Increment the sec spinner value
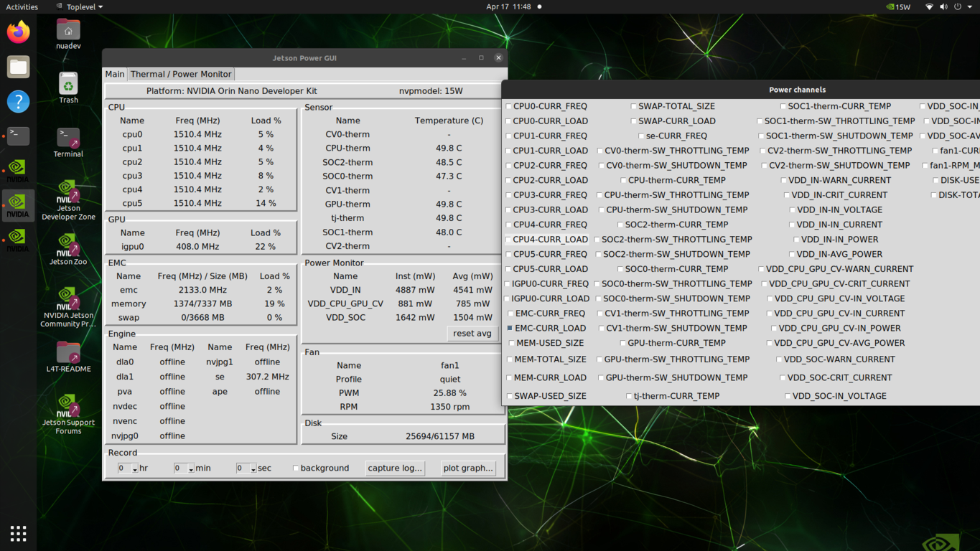 click(x=254, y=465)
